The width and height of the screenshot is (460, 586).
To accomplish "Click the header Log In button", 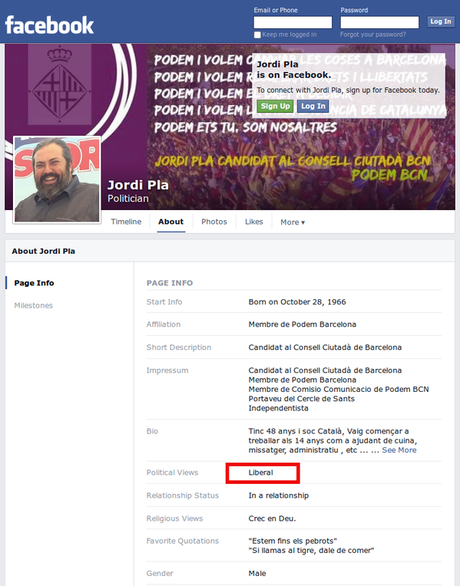I will [441, 22].
